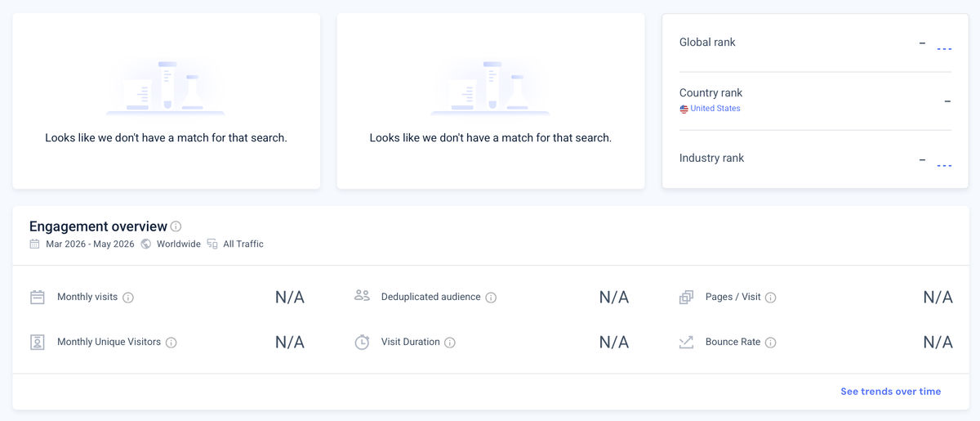Click the N/A value for Bounce Rate
This screenshot has height=421, width=980.
tap(938, 343)
